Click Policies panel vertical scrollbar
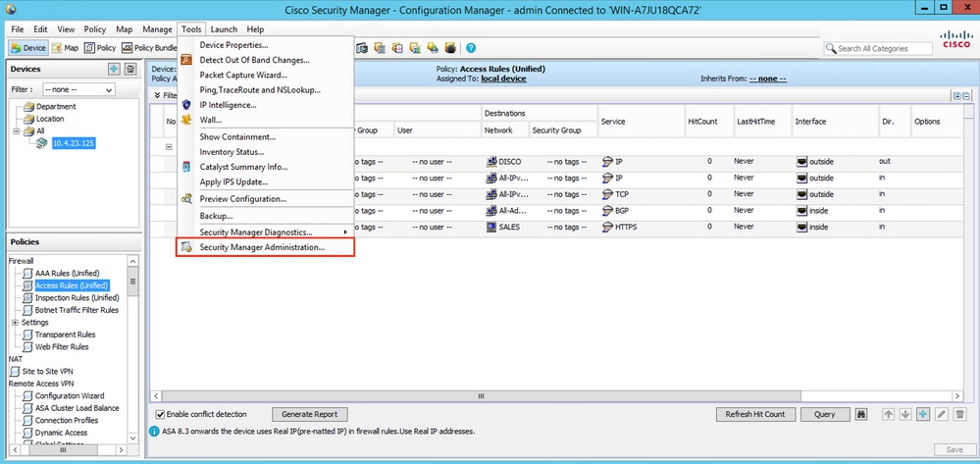The height and width of the screenshot is (464, 980). point(132,282)
